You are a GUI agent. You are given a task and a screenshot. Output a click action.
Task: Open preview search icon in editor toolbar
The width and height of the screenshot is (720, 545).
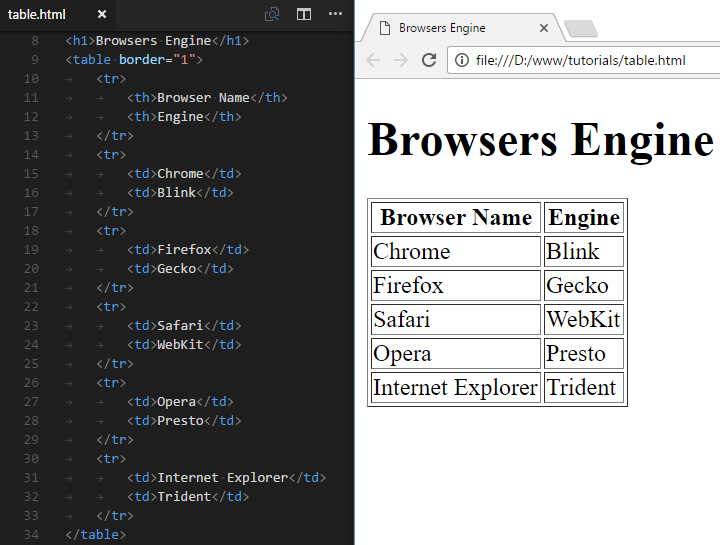click(272, 14)
